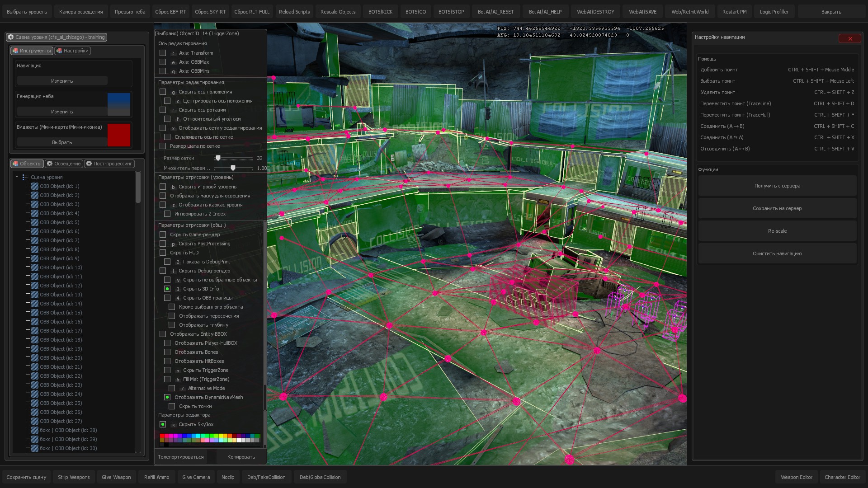Image resolution: width=868 pixels, height=488 pixels.
Task: Open the Пост-процессинг tab
Action: click(x=109, y=164)
